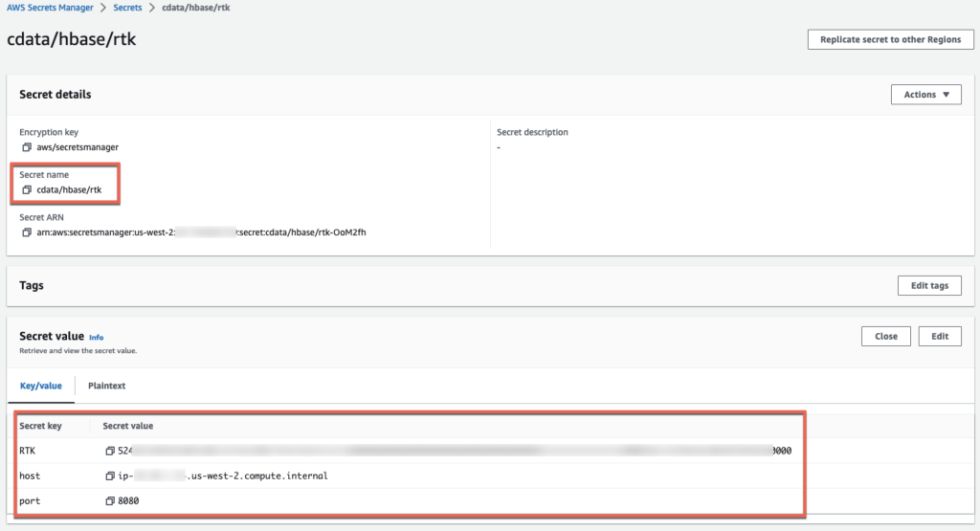This screenshot has height=531, width=980.
Task: Click the Secret description label
Action: [x=532, y=132]
